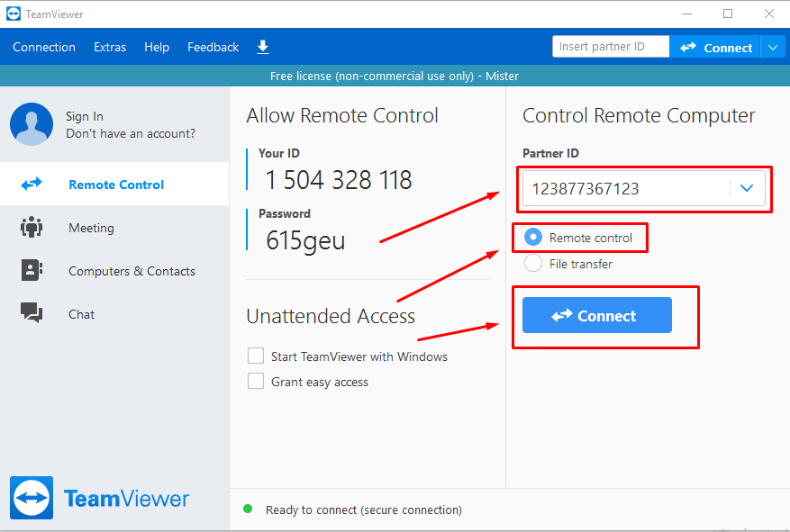Click the download arrow icon in menu bar

point(263,48)
